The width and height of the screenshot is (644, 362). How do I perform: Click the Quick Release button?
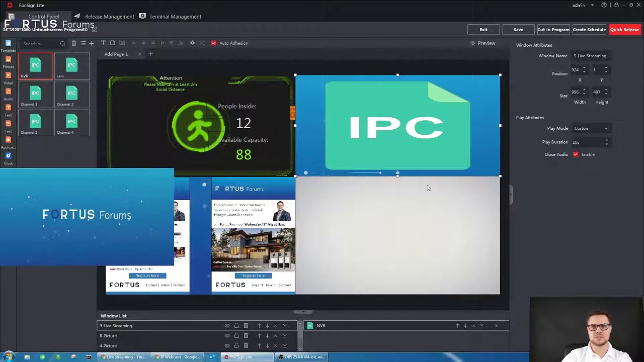[624, 30]
